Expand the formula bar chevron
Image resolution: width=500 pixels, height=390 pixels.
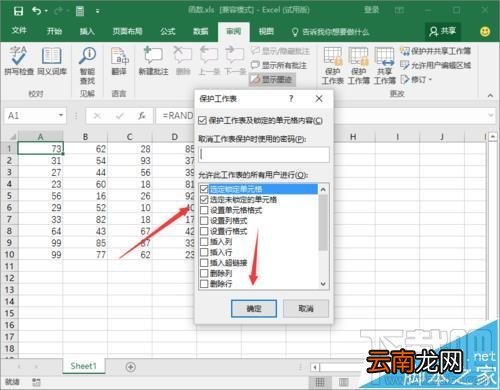(x=491, y=115)
